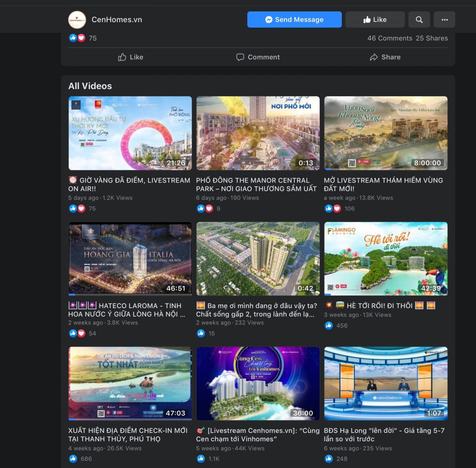This screenshot has width=476, height=468.
Task: Open title PHỐ ĐÔNG THE MANOR CENTRAL PARK
Action: pos(256,184)
